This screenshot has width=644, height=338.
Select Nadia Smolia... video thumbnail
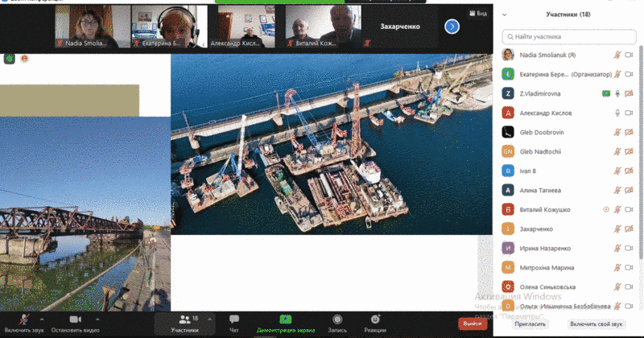coord(93,27)
